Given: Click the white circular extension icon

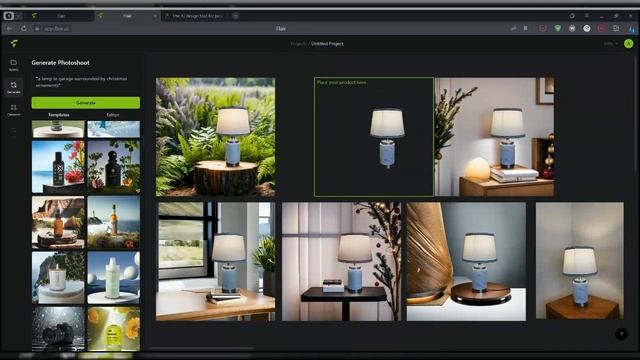Looking at the screenshot, I should [x=587, y=29].
